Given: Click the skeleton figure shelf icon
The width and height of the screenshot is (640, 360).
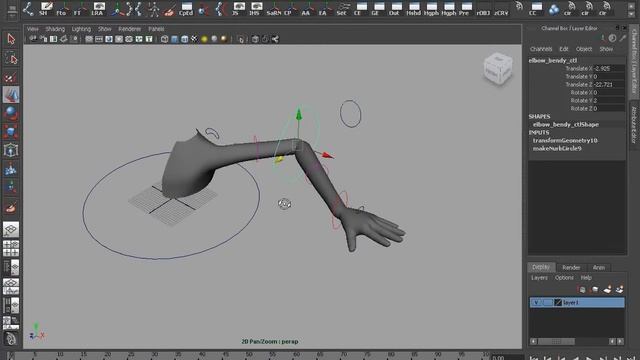Looking at the screenshot, I should (154, 8).
